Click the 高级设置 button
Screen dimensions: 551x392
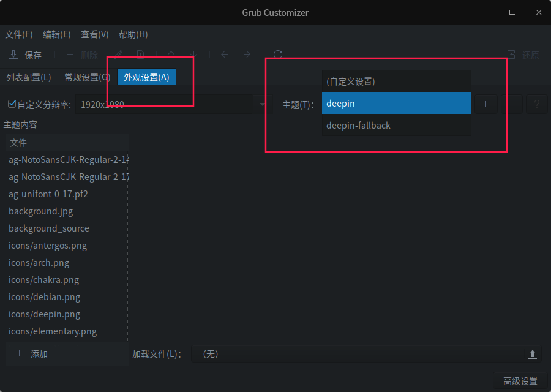click(x=521, y=380)
